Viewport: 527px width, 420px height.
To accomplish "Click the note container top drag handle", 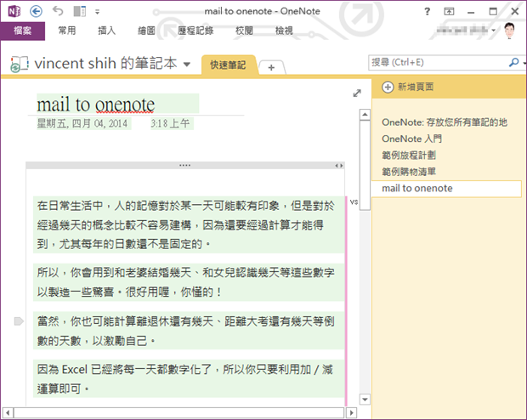I will click(184, 166).
